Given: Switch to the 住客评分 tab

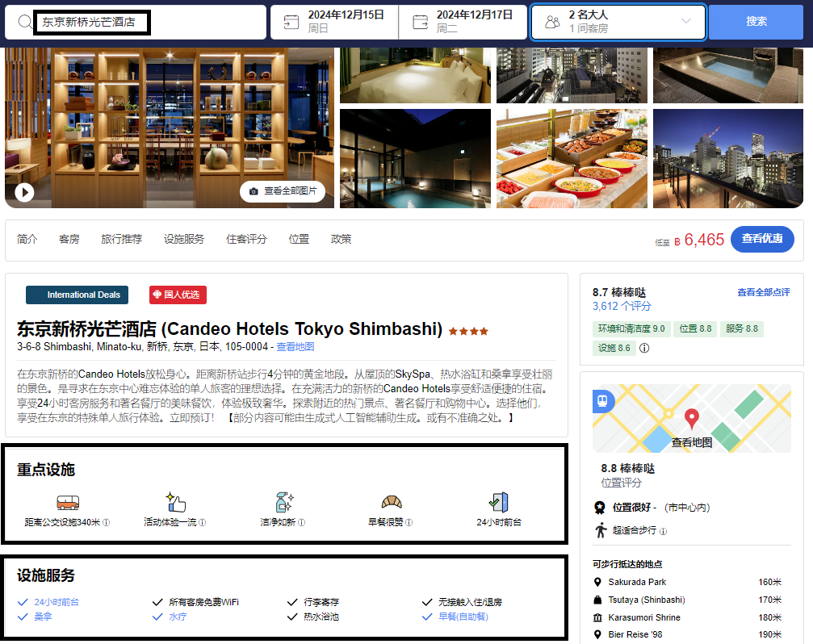Looking at the screenshot, I should click(246, 239).
